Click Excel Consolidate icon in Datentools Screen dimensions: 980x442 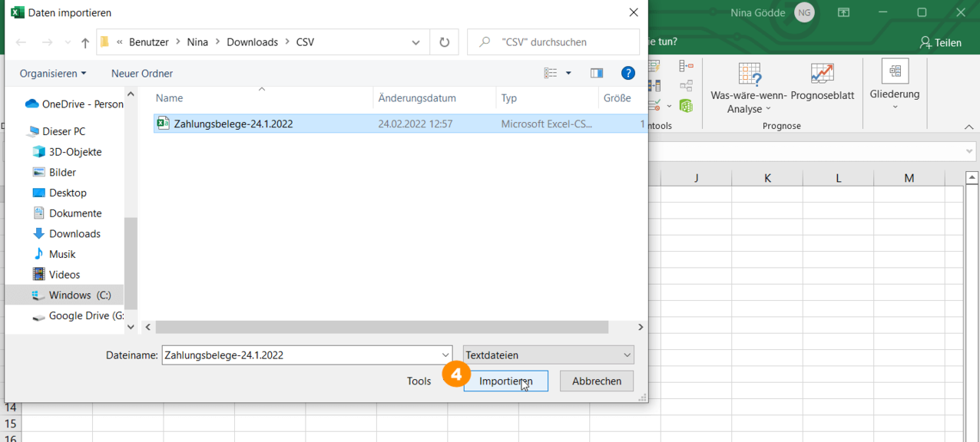687,66
